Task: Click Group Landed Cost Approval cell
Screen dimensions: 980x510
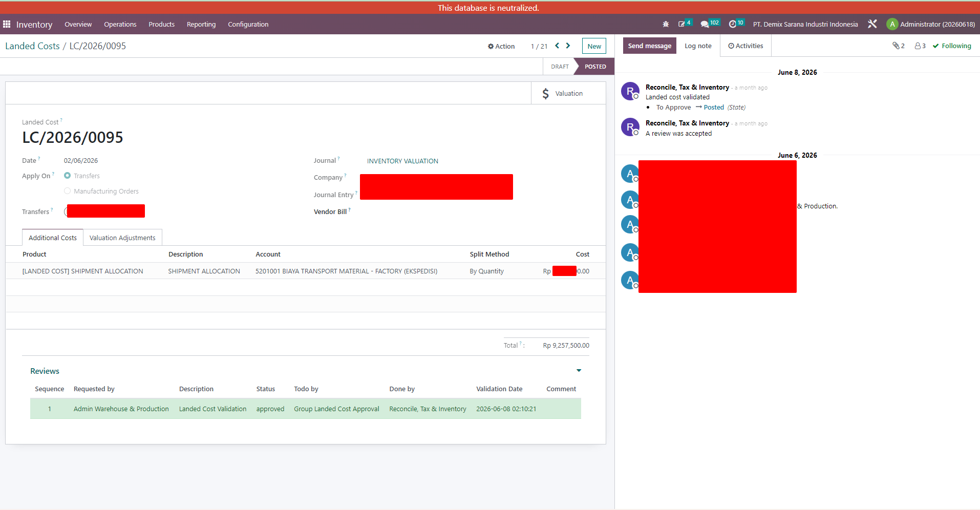Action: (336, 409)
